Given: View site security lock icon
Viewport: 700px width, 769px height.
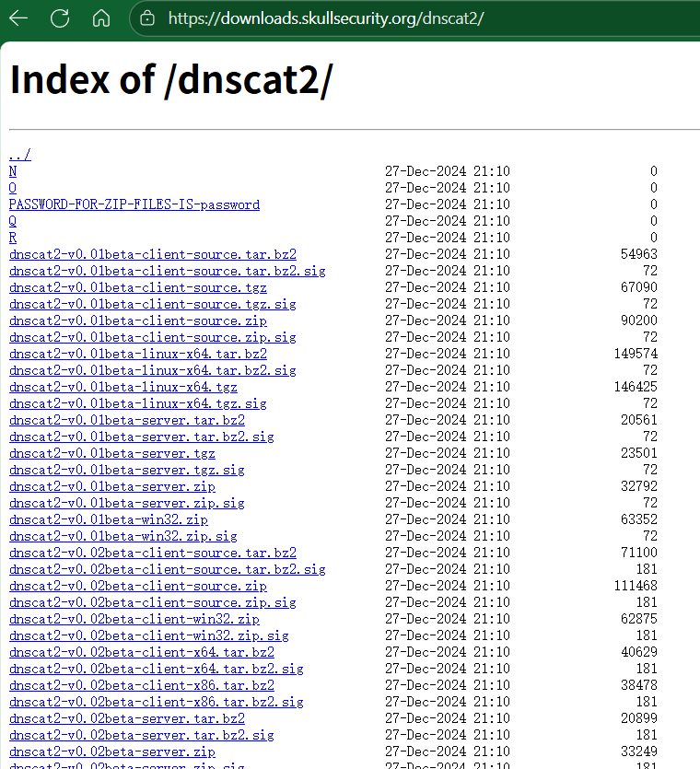Looking at the screenshot, I should (147, 18).
